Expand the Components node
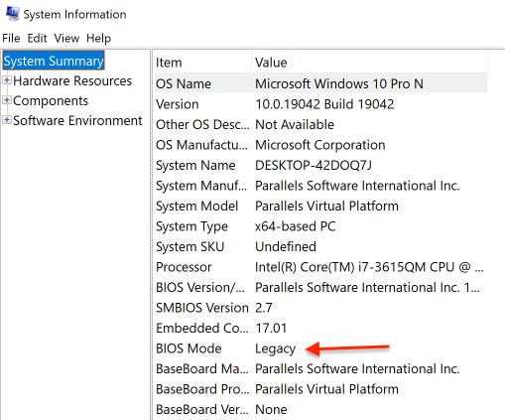 [x=7, y=100]
